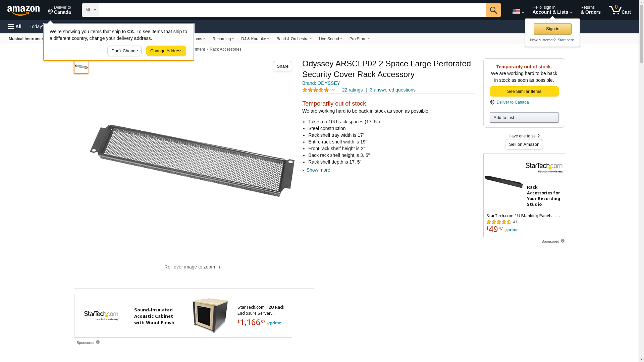Click the five-star rating icons

tap(316, 90)
